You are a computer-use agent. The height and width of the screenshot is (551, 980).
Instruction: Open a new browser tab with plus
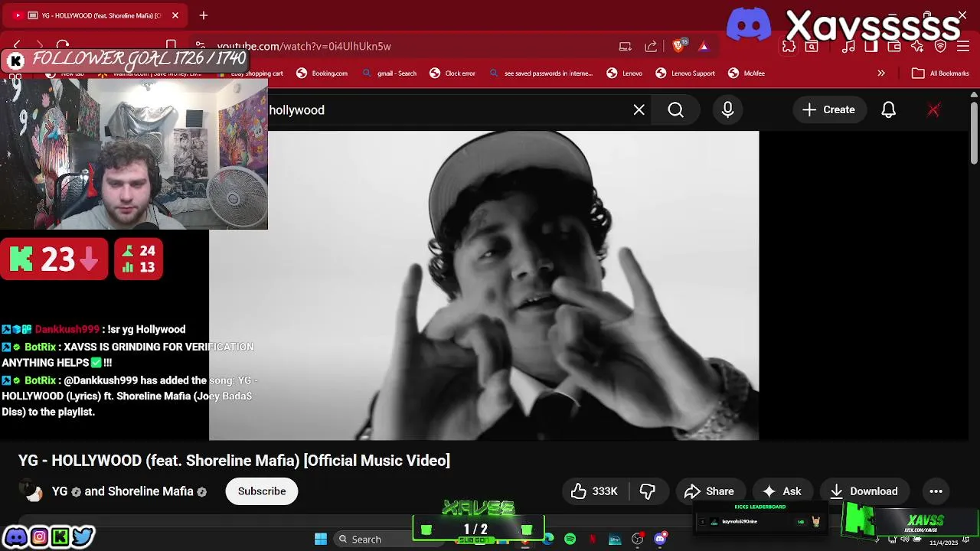point(204,15)
